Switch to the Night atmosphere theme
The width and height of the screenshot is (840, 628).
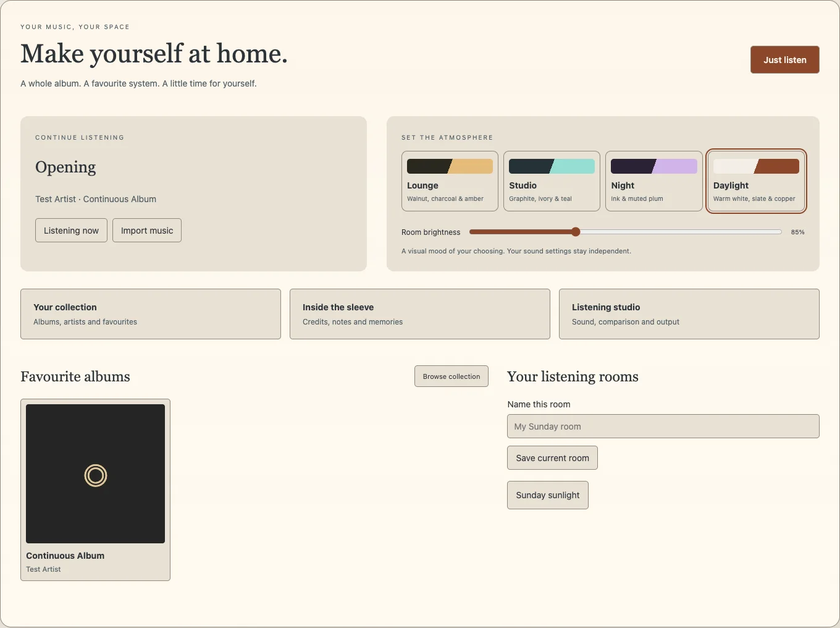653,181
